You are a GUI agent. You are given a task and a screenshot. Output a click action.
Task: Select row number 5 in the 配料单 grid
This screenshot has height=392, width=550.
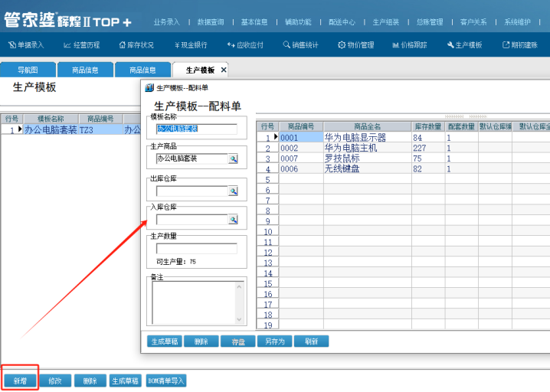pos(267,179)
